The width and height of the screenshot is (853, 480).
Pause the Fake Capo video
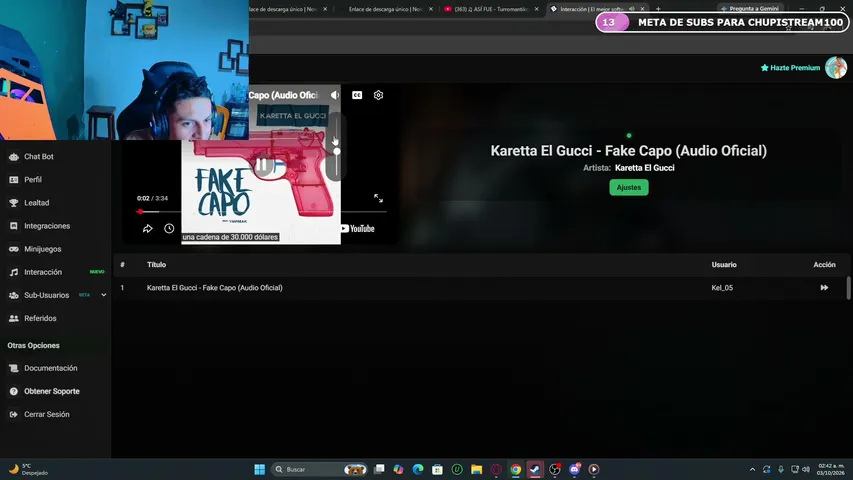coord(262,165)
